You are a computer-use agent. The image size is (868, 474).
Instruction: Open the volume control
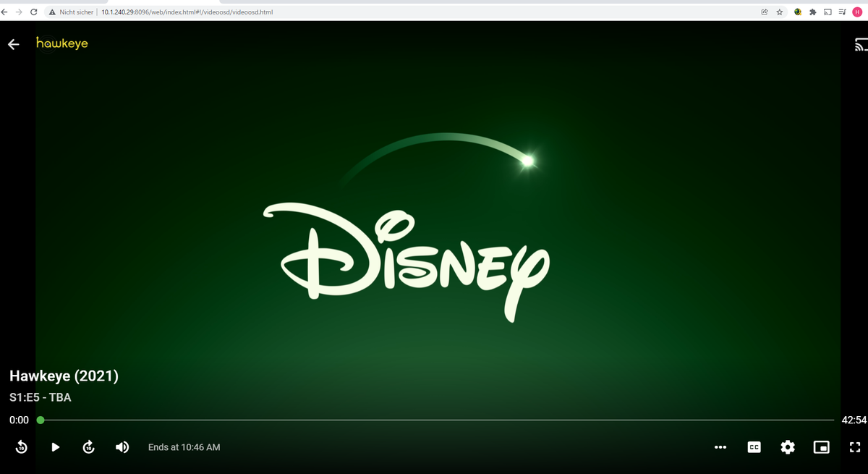[x=122, y=447]
